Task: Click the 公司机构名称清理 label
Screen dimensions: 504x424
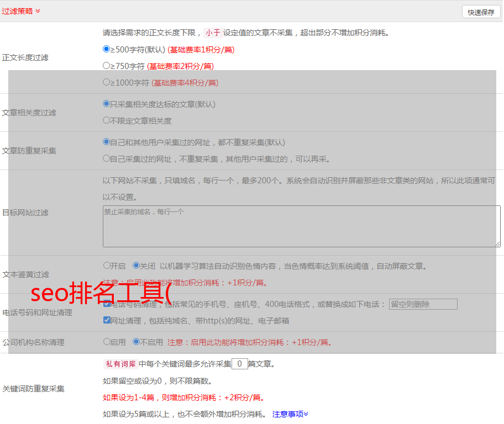Action: click(33, 342)
